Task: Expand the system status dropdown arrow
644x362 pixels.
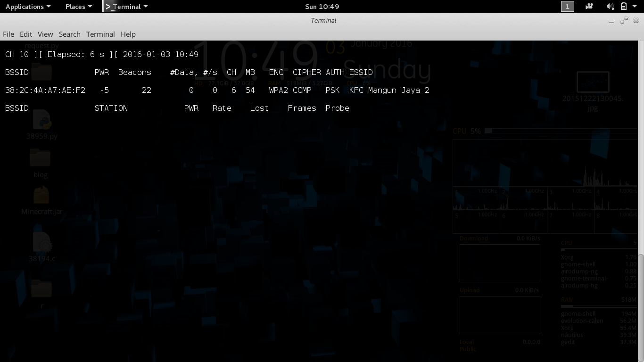Action: tap(636, 7)
